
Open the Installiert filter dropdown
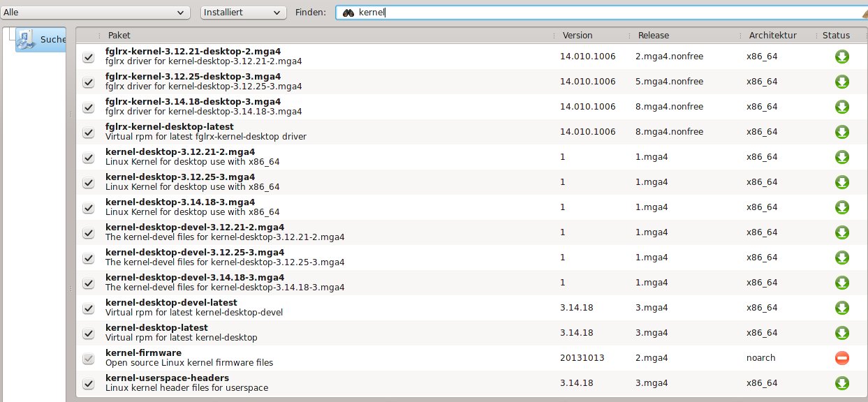tap(244, 13)
